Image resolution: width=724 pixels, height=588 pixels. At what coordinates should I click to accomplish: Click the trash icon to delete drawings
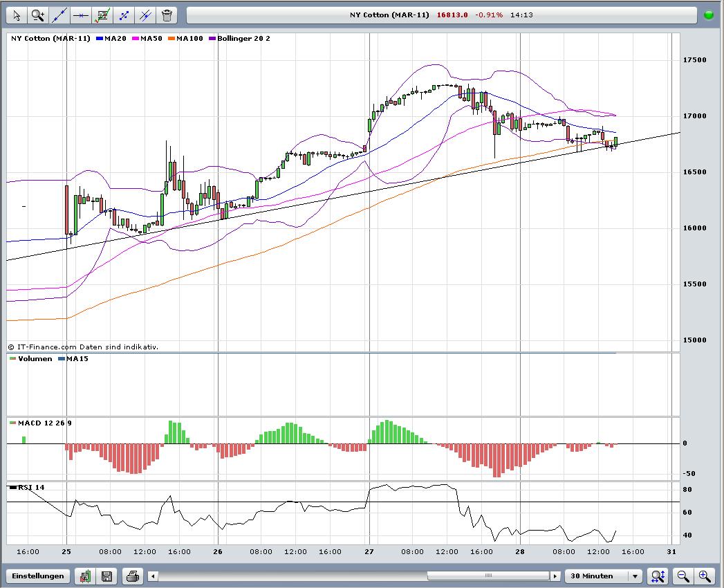point(167,15)
